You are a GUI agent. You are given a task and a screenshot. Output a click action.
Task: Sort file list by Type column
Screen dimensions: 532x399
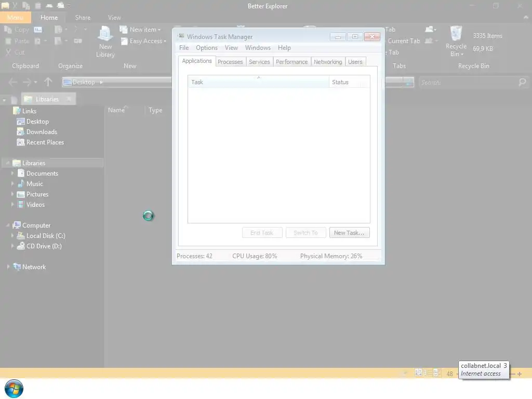point(155,110)
